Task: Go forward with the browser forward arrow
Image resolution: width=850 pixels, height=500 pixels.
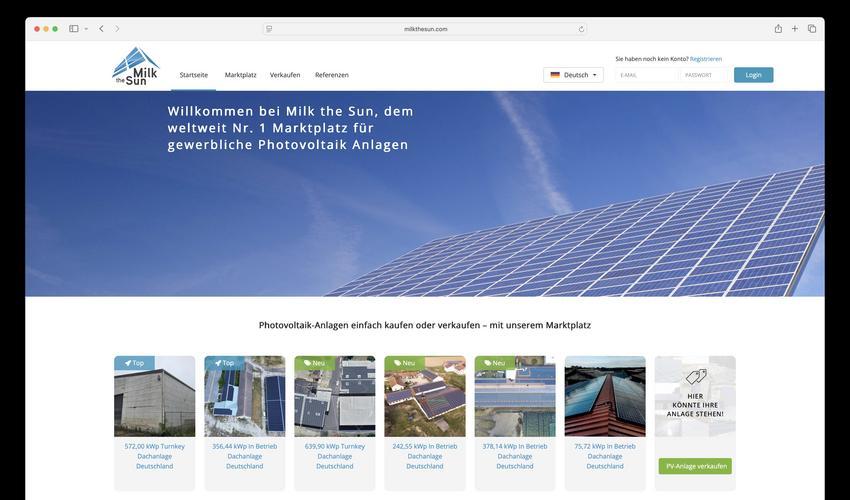Action: coord(117,29)
